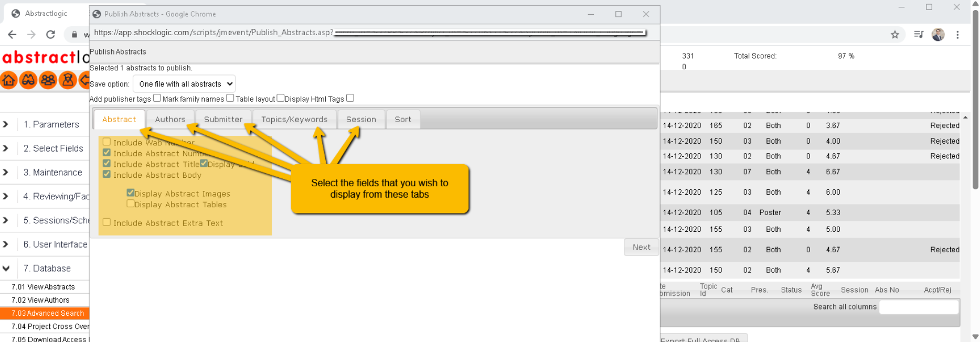This screenshot has height=342, width=980.
Task: Click the Next button
Action: [x=641, y=247]
